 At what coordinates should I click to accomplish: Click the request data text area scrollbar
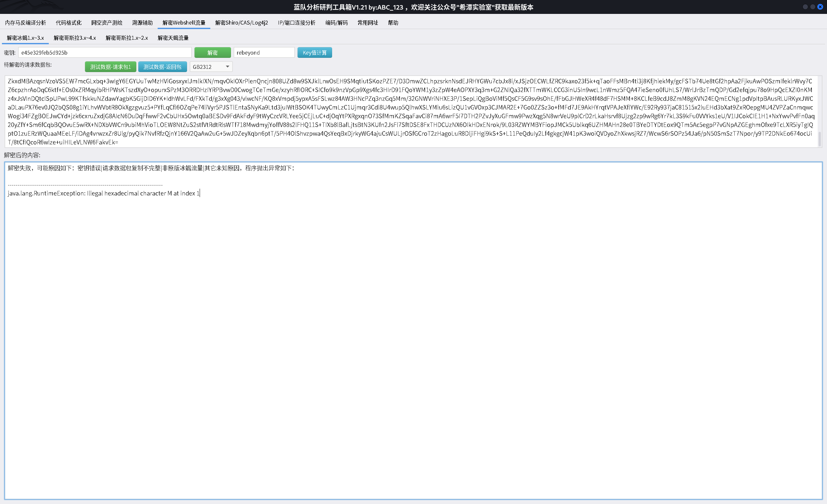[820, 138]
